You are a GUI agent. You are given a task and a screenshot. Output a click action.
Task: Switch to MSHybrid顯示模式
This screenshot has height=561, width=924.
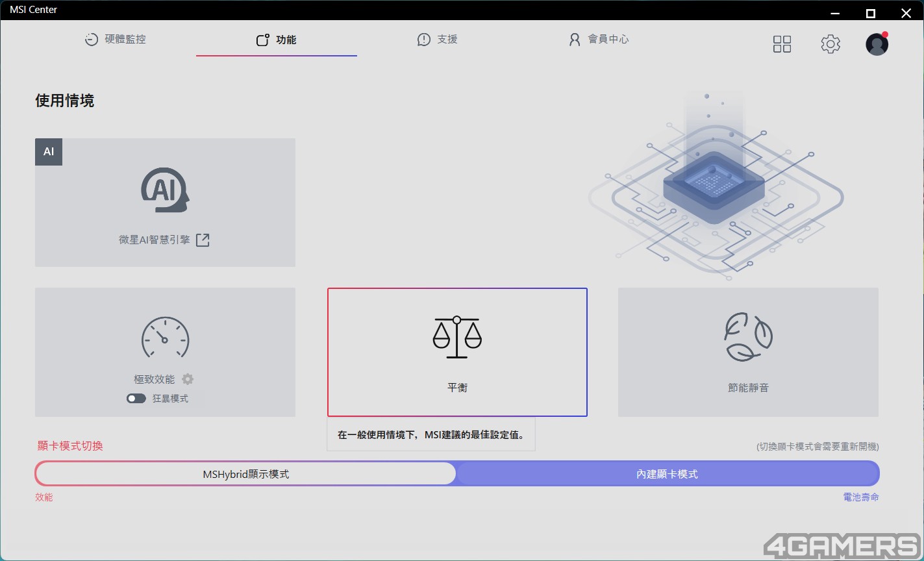pos(245,474)
